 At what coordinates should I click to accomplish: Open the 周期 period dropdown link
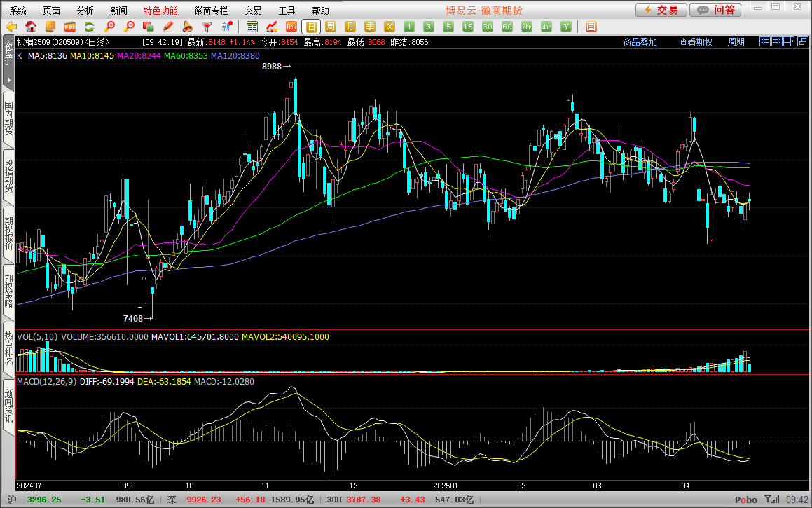tap(736, 42)
